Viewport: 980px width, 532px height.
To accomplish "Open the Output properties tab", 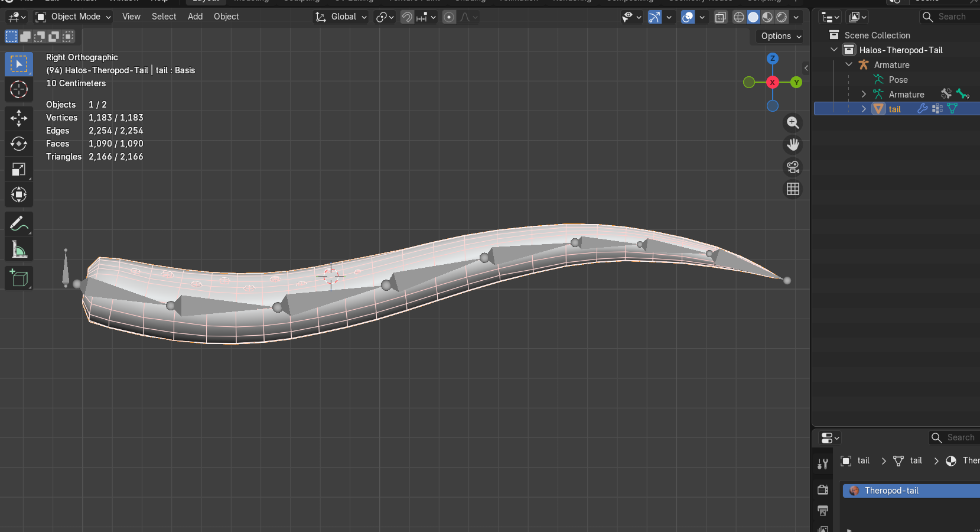I will (823, 510).
